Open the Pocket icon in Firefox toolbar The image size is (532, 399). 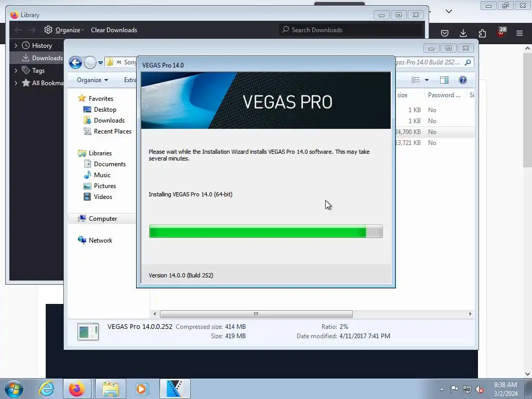tap(445, 33)
